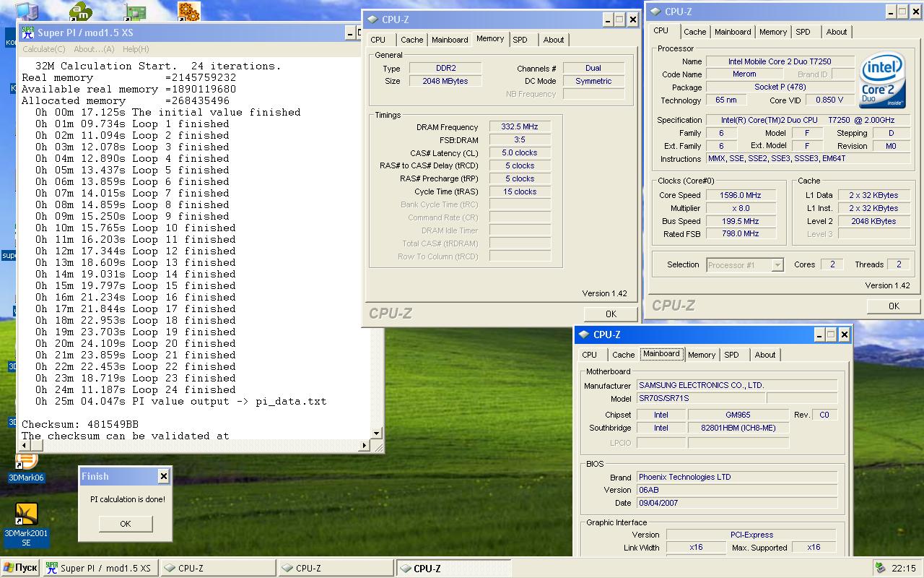Click the bold active CPU-Z taskbar button
The height and width of the screenshot is (578, 924).
pos(453,568)
